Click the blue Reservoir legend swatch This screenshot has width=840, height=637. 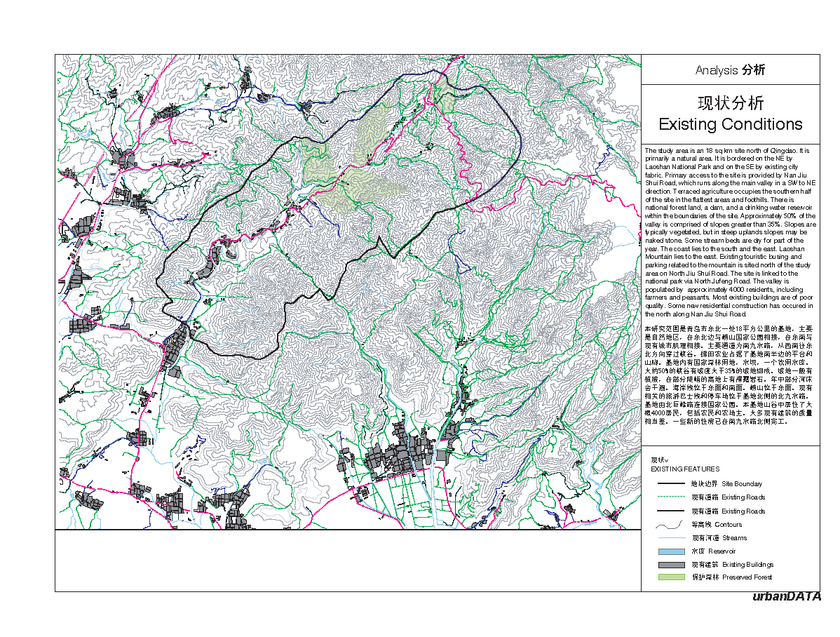pos(670,551)
